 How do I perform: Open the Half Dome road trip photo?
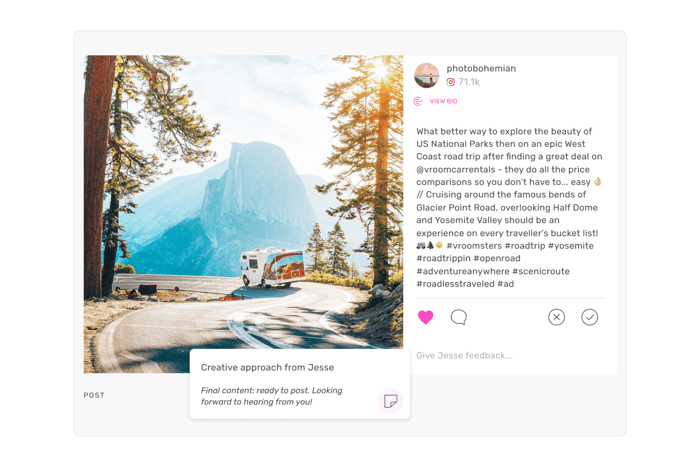(243, 201)
